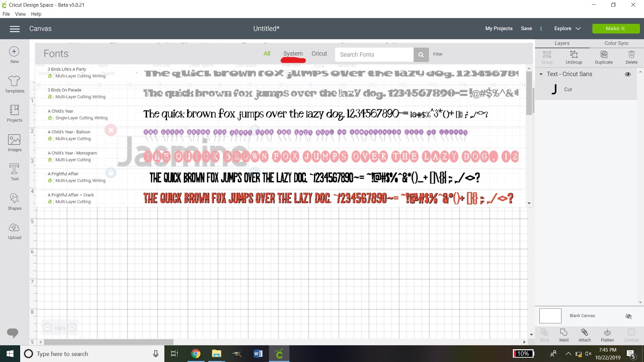Open the Windows notification center
Screen dimensions: 644x362
631,354
